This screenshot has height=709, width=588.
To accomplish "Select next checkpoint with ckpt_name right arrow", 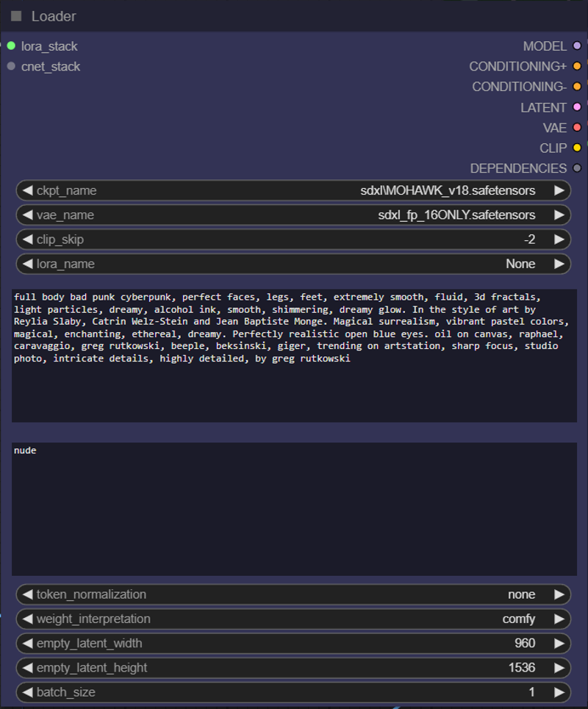I will (x=559, y=190).
